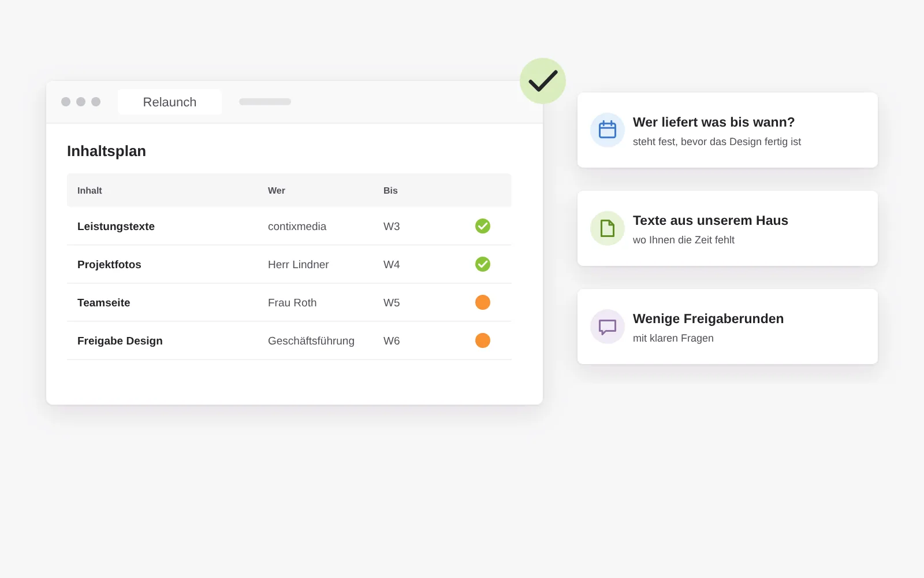The height and width of the screenshot is (578, 924).
Task: Click the calendar icon on the first card
Action: (x=608, y=130)
